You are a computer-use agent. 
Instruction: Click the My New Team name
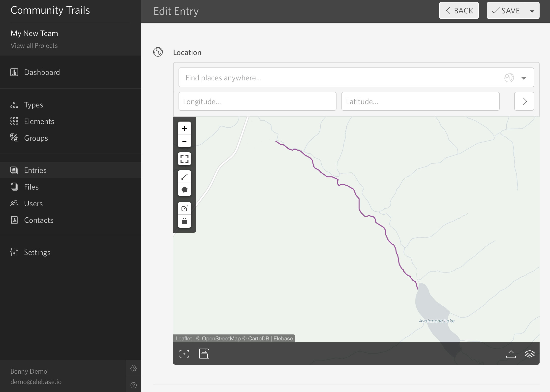tap(34, 33)
